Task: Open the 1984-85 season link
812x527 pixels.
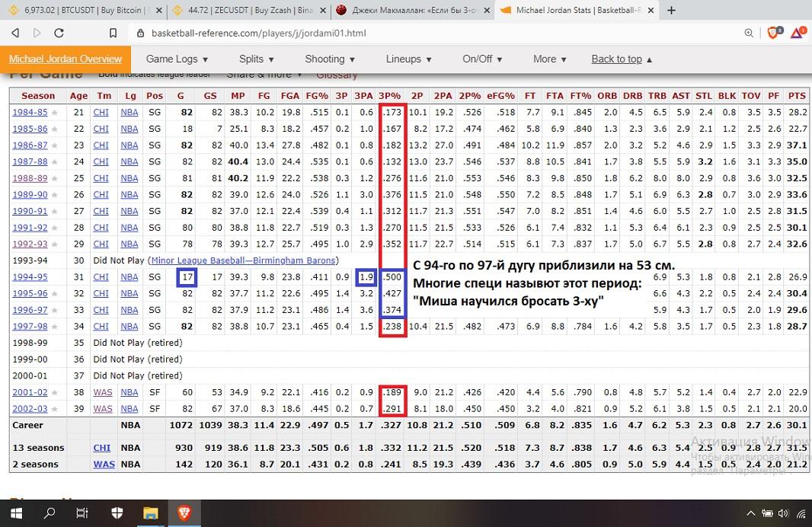Action: coord(30,113)
